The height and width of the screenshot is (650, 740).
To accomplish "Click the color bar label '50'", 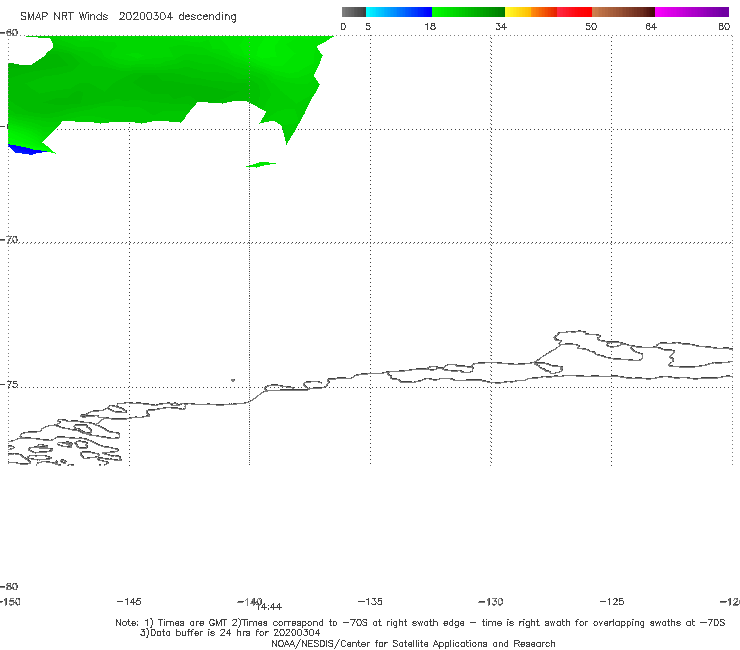I will [x=591, y=27].
